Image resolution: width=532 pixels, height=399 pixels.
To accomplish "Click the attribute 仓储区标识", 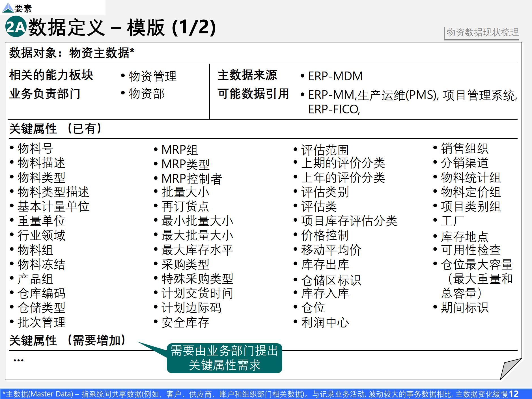I will (331, 281).
